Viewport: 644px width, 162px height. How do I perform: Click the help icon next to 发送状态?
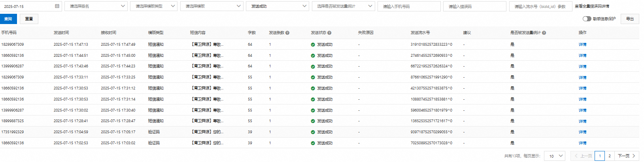(329, 33)
